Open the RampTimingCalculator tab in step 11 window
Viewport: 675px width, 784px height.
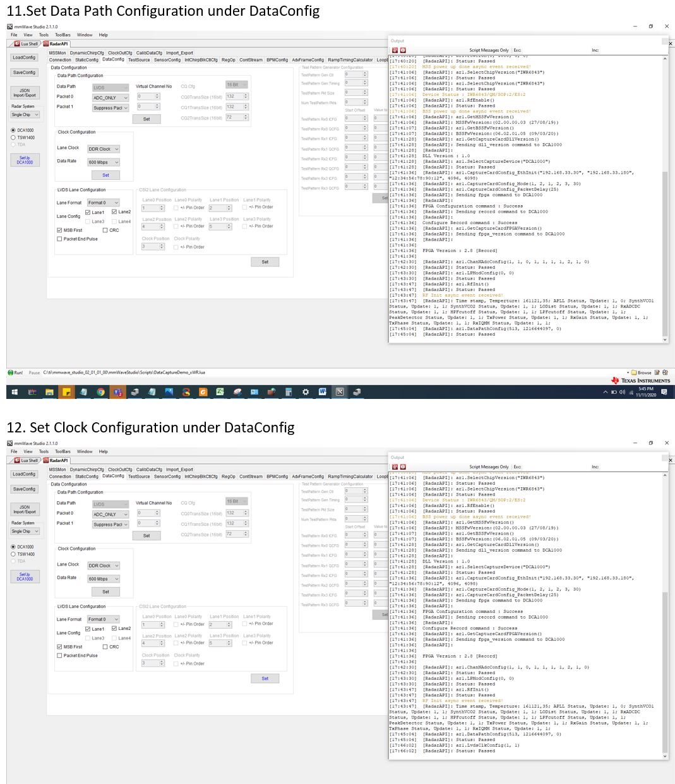pyautogui.click(x=350, y=60)
